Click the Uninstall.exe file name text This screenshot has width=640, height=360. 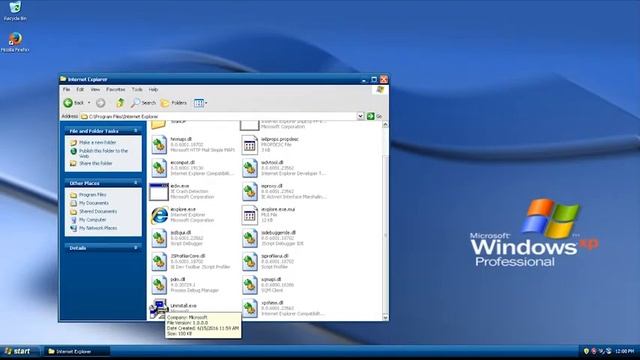(x=183, y=306)
